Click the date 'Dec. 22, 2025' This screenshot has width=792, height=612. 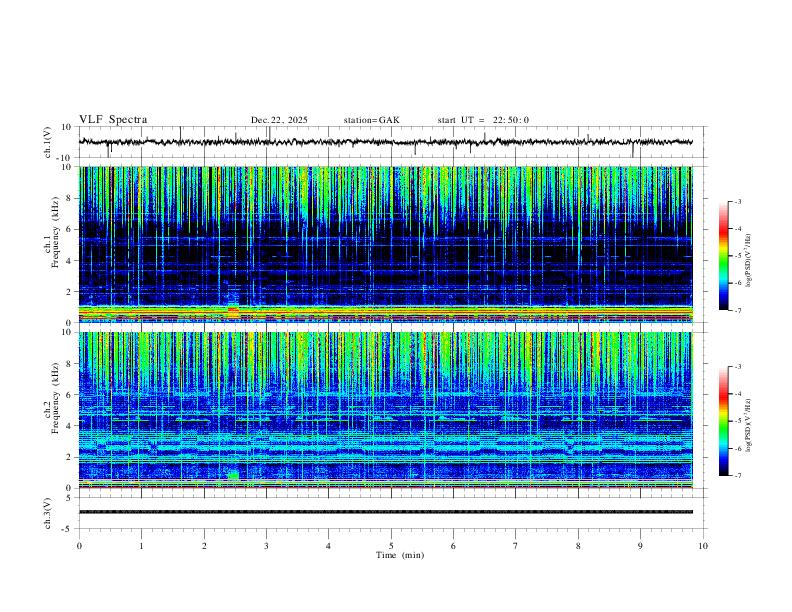279,120
